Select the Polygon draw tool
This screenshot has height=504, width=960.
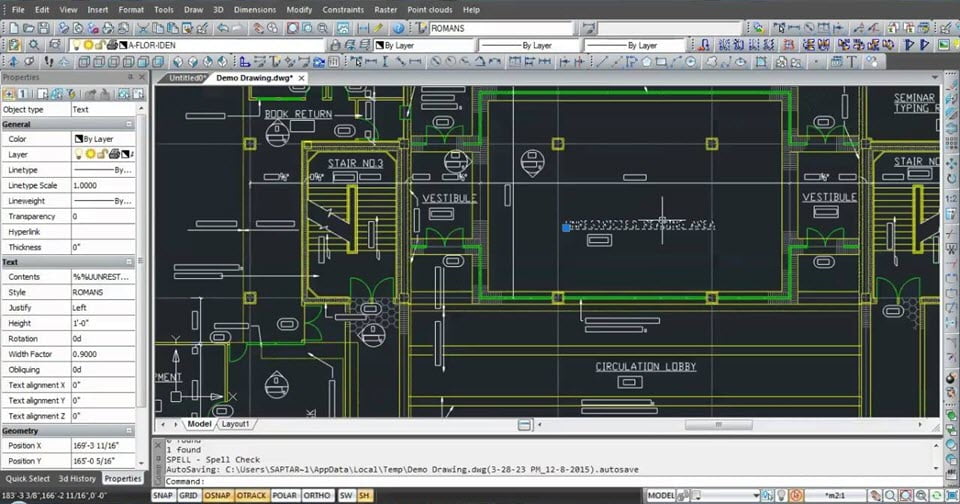tap(647, 61)
